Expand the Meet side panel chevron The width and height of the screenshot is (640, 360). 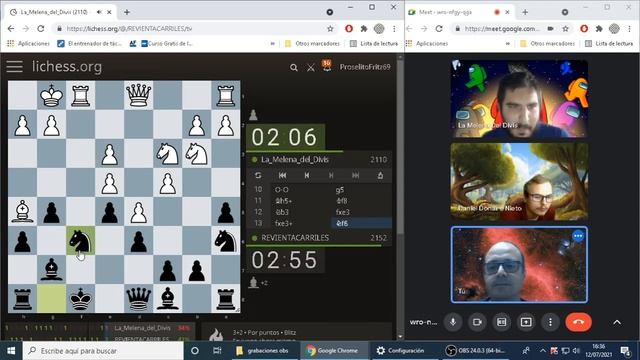click(617, 322)
